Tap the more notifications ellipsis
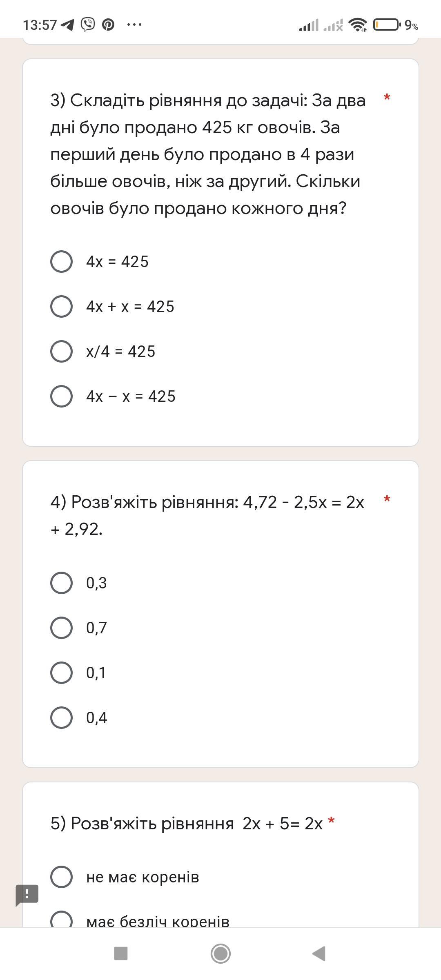 click(134, 25)
